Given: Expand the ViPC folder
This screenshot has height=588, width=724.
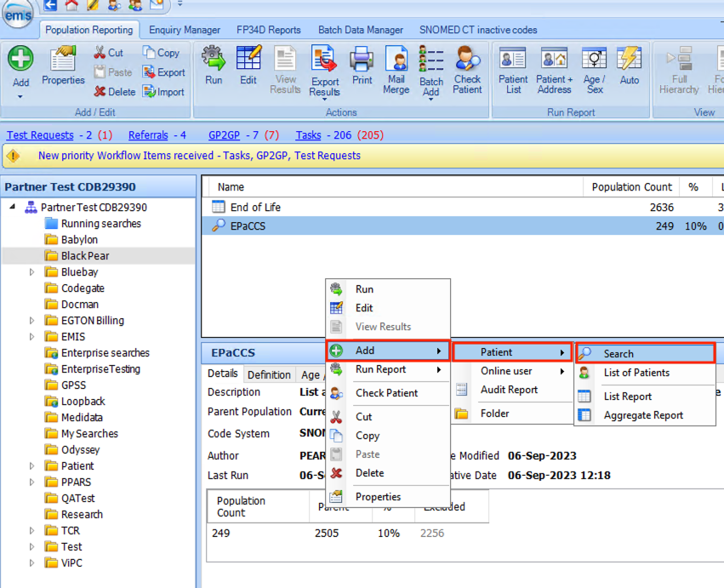Looking at the screenshot, I should tap(31, 563).
